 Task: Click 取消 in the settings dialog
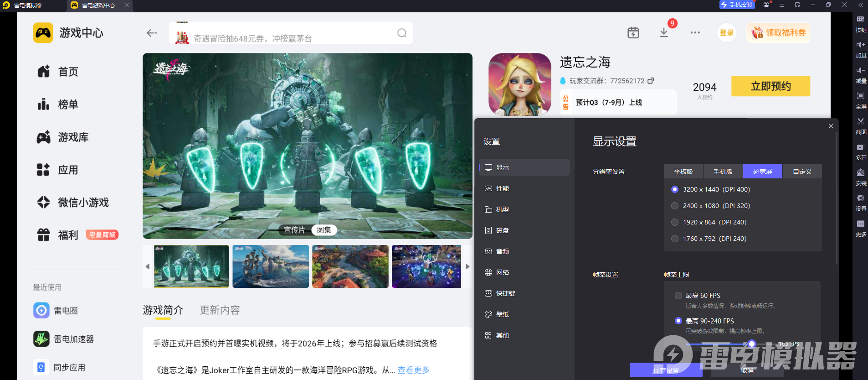click(747, 370)
